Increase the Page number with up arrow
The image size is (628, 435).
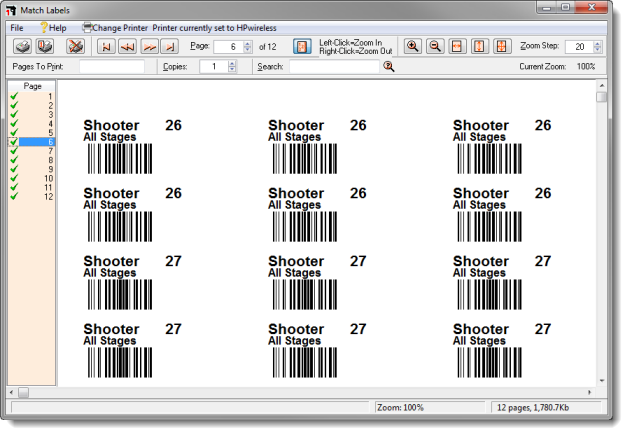248,43
